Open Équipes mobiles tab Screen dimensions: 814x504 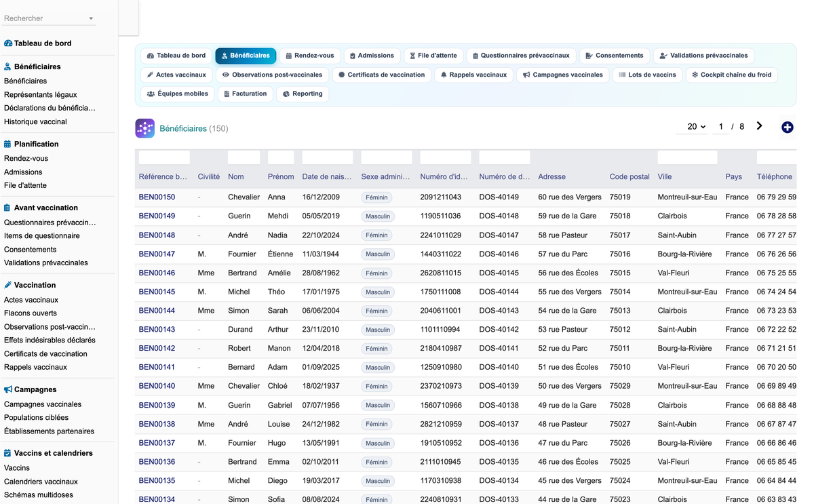click(178, 94)
